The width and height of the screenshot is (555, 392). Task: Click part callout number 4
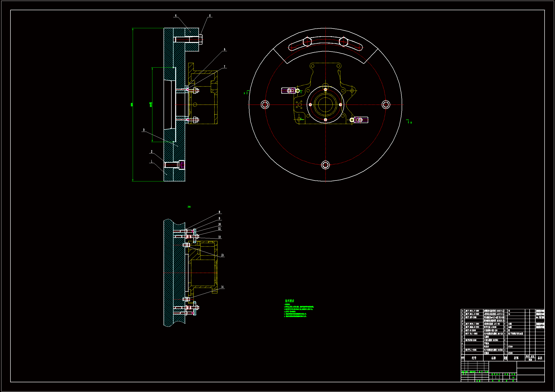click(176, 15)
